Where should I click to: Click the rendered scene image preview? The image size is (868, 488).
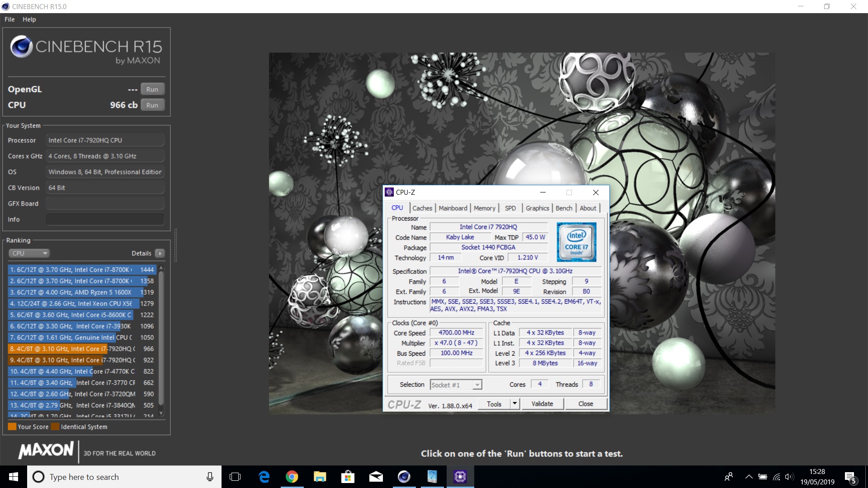[x=522, y=234]
